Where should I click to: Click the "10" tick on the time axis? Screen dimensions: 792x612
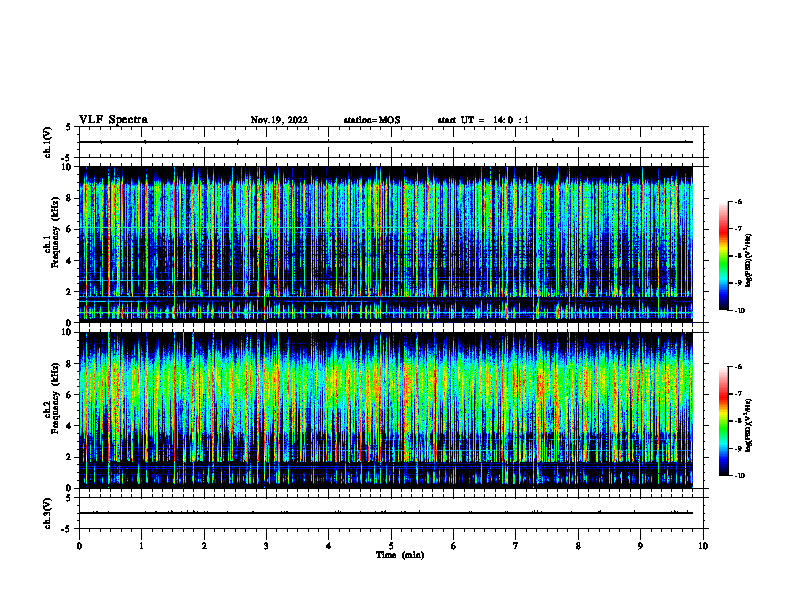click(703, 546)
